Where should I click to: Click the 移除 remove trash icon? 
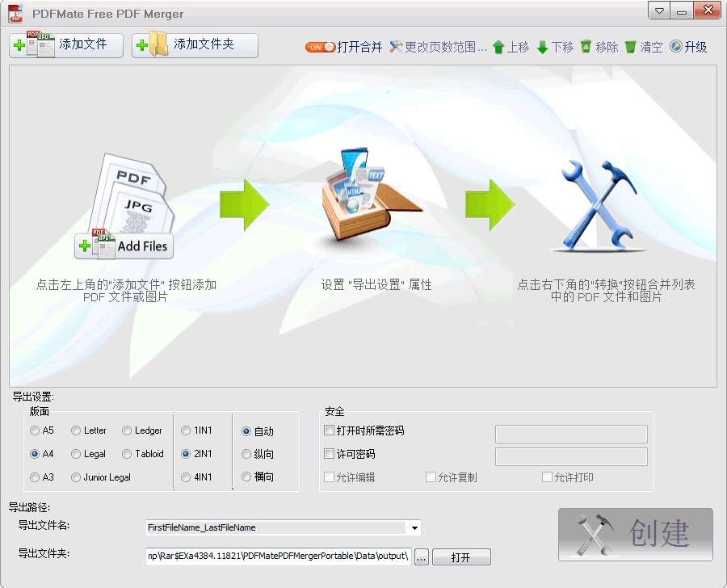click(x=586, y=46)
